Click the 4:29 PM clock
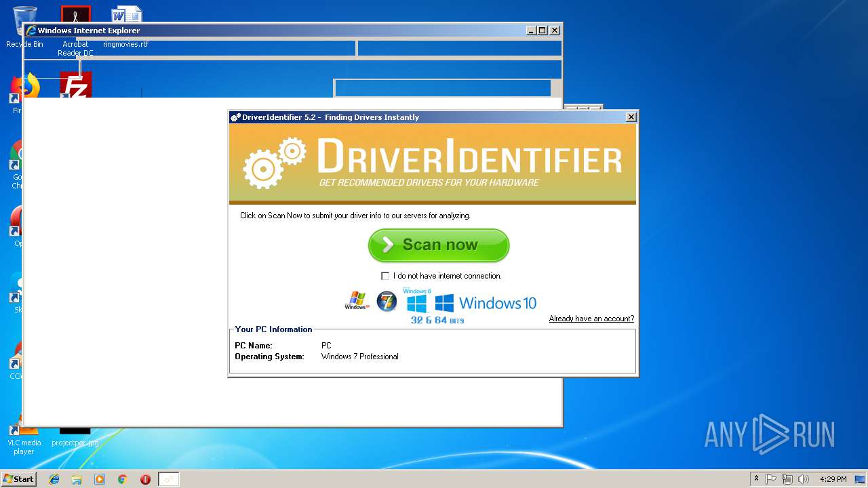Viewport: 868px width, 488px height. tap(833, 479)
